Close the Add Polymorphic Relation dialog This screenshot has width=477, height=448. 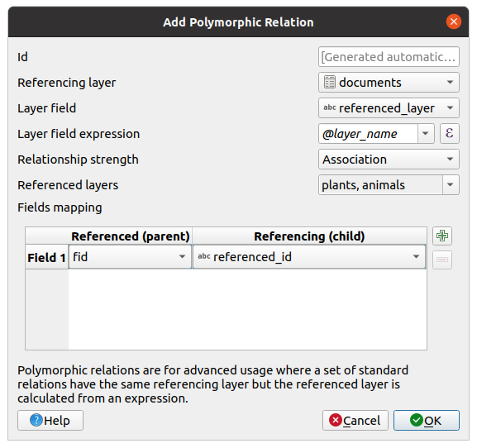tap(454, 21)
